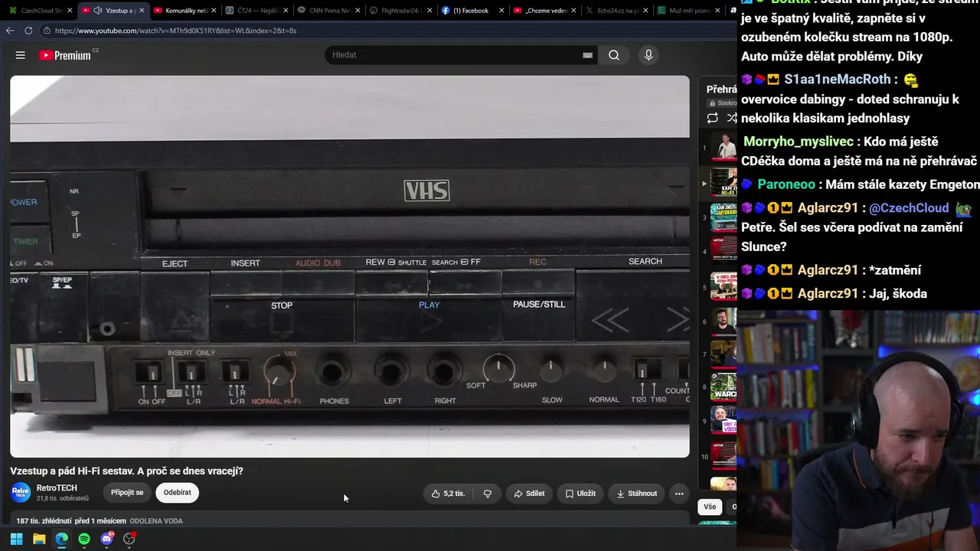This screenshot has width=980, height=551.
Task: Click the Připojit se button
Action: (x=127, y=493)
